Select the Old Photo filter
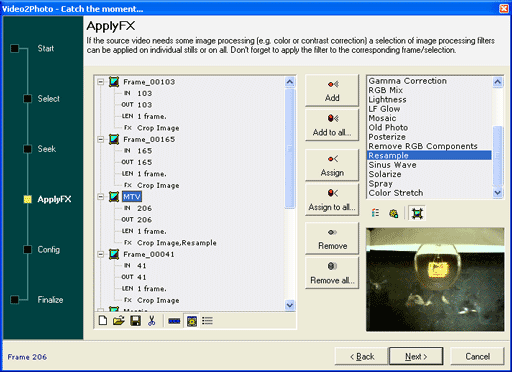The width and height of the screenshot is (512, 372). (x=429, y=127)
